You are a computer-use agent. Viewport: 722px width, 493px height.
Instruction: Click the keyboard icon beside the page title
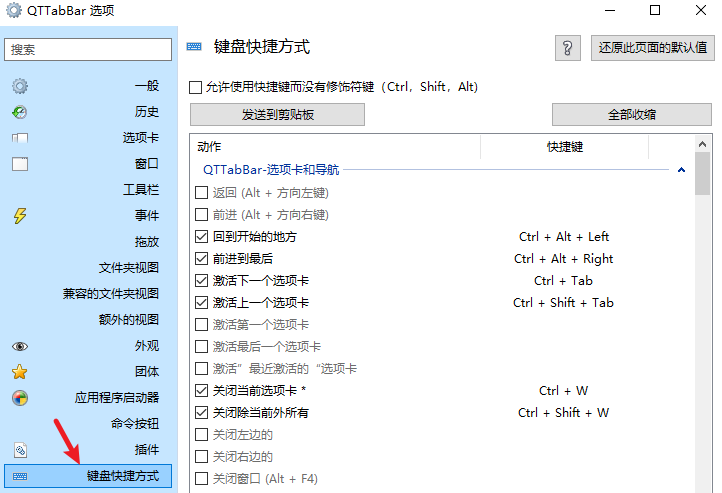click(x=194, y=46)
